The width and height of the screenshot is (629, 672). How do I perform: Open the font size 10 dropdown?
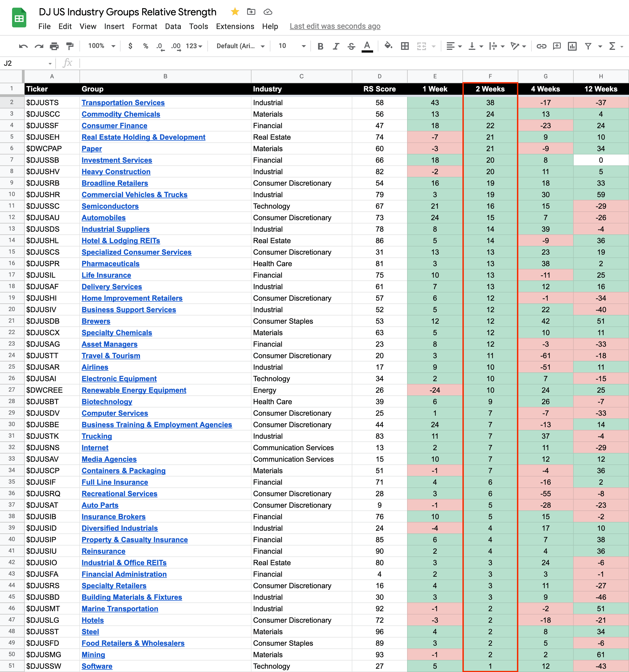pyautogui.click(x=292, y=46)
